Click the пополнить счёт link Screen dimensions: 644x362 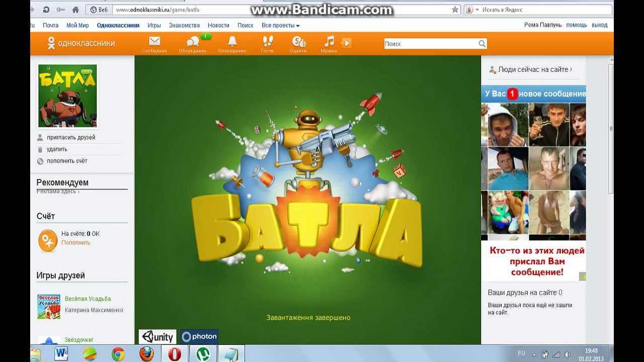(x=67, y=161)
